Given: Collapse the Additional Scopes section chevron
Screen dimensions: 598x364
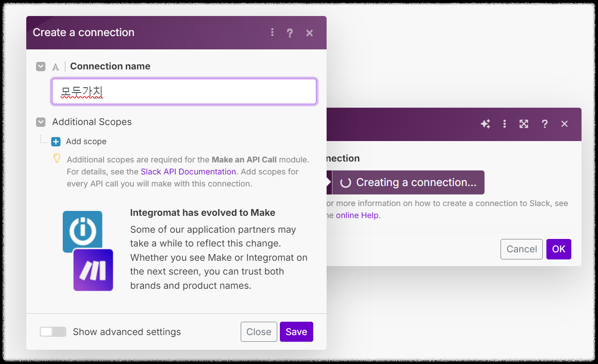Looking at the screenshot, I should pyautogui.click(x=41, y=122).
